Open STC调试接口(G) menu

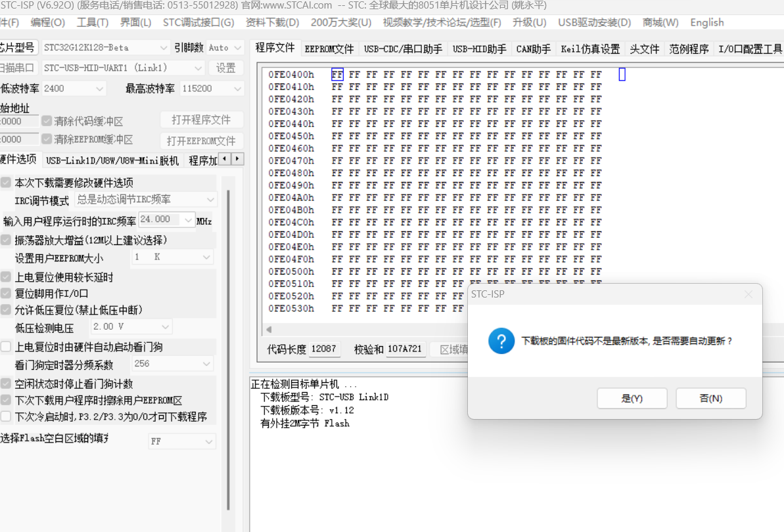(x=198, y=22)
